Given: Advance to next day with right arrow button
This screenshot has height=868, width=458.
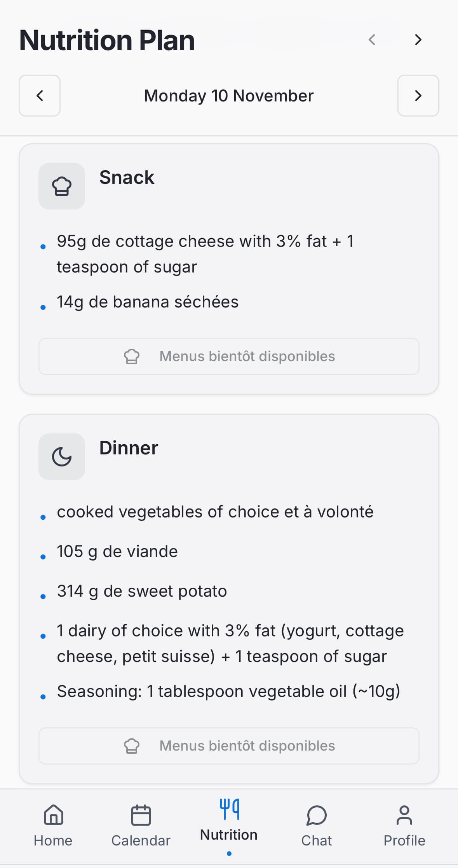Looking at the screenshot, I should [418, 96].
